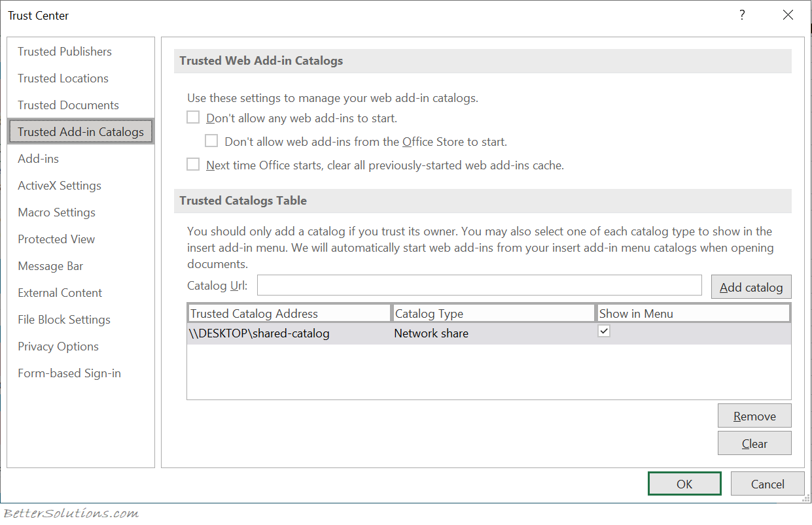Screen dimensions: 812x525
Task: Click the Add catalog button
Action: [x=751, y=287]
